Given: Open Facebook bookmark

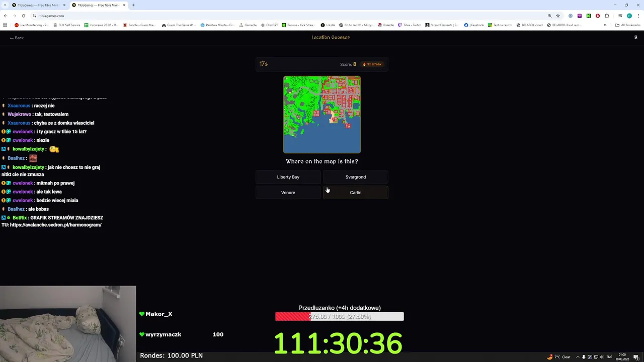Looking at the screenshot, I should pos(474,25).
